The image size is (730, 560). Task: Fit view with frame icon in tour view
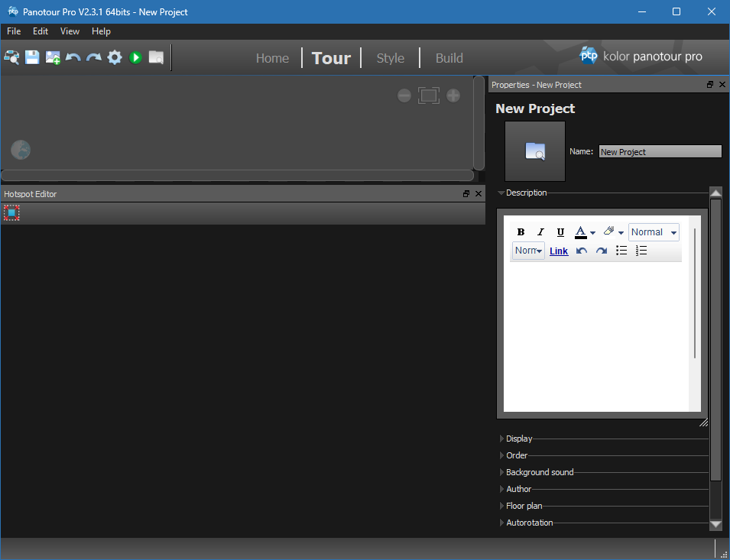pos(429,95)
